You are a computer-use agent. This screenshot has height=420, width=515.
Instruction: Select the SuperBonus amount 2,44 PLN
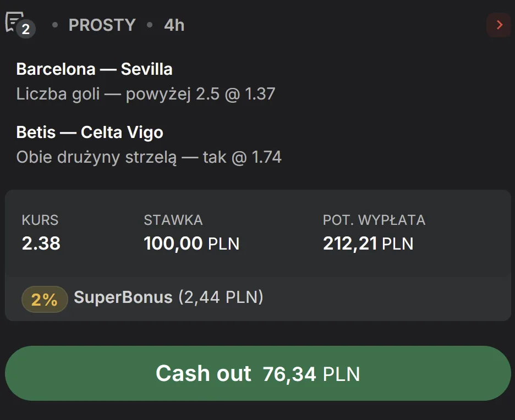click(221, 297)
